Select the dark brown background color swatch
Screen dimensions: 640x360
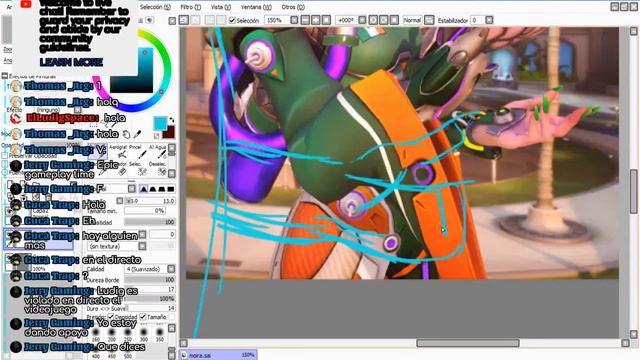click(x=169, y=132)
